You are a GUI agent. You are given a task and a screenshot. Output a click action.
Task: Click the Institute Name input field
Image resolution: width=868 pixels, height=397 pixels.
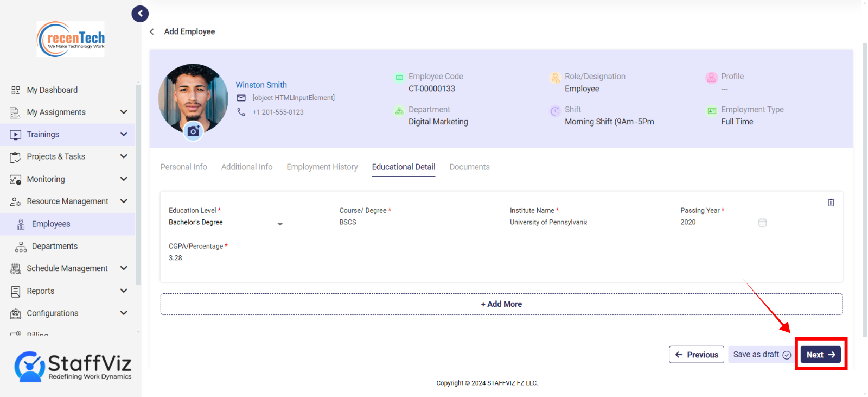click(x=548, y=223)
